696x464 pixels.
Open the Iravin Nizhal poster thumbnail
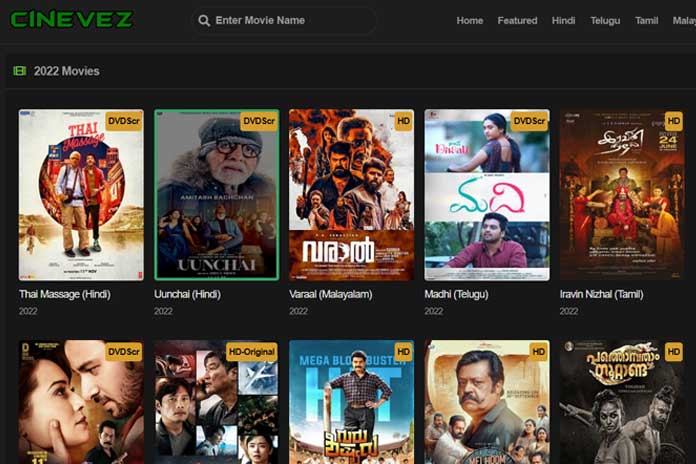coord(622,195)
